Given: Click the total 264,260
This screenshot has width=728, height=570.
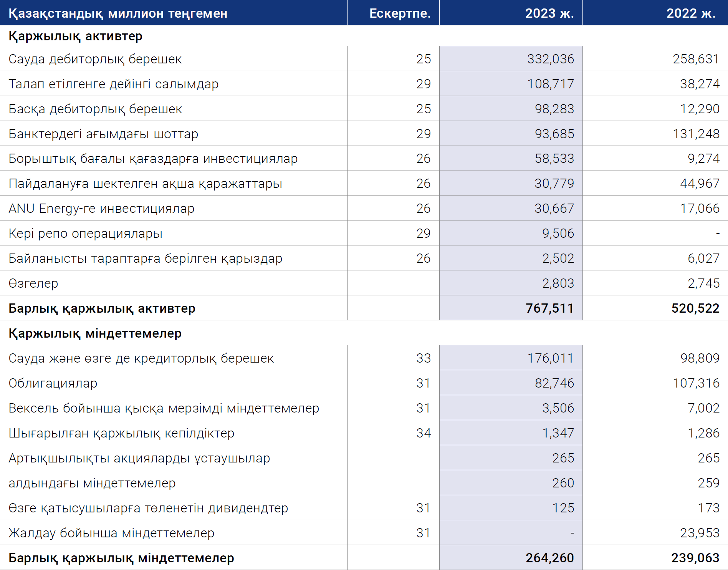Looking at the screenshot, I should click(550, 558).
